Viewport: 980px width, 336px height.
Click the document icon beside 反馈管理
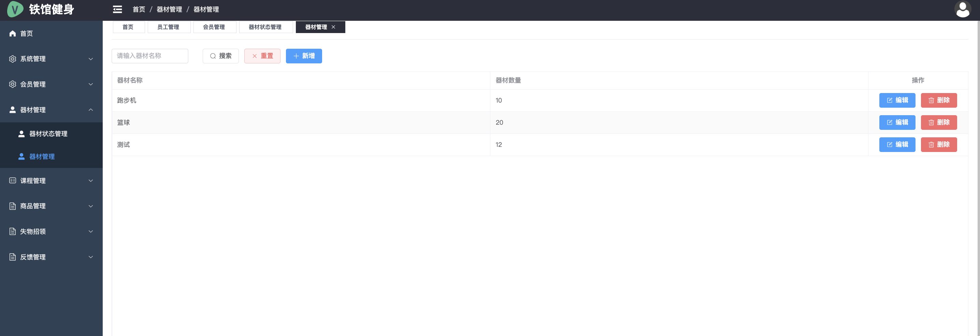click(13, 257)
